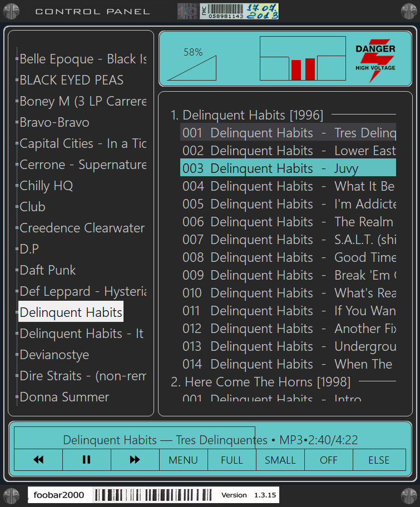Select D.P in the artist tree

29,249
